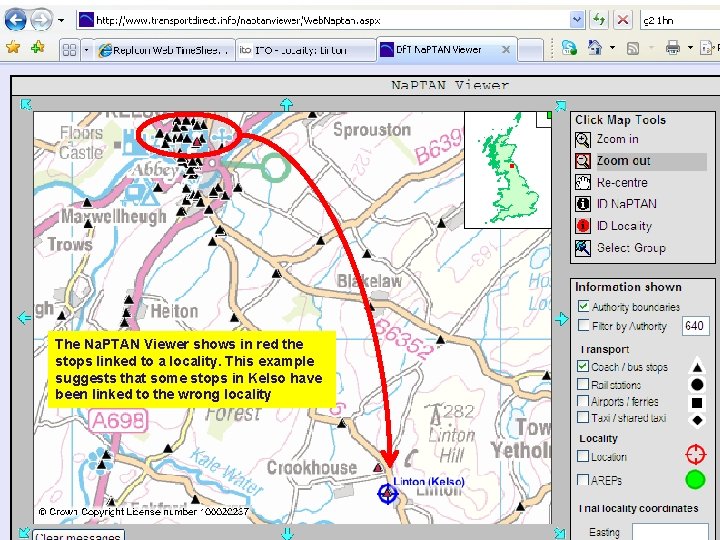This screenshot has width=720, height=540.
Task: Enable Rail stations checkbox
Action: (x=583, y=383)
